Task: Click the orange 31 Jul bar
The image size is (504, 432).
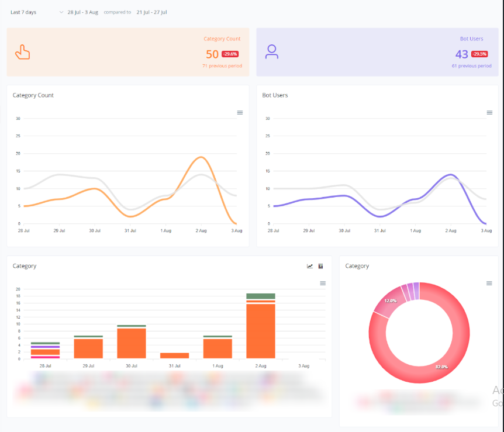Action: coord(174,355)
